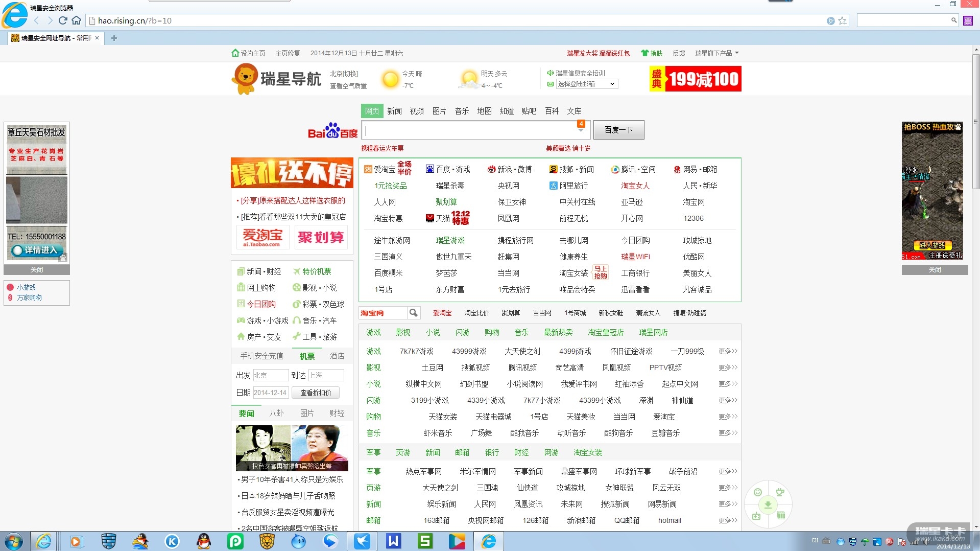Open the green S app in taskbar
This screenshot has height=551, width=980.
425,541
